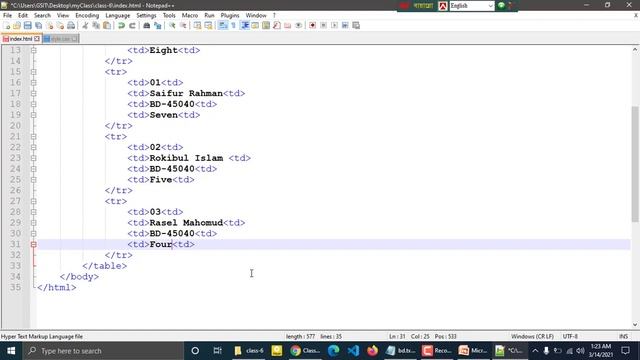Image resolution: width=640 pixels, height=360 pixels.
Task: Click the Function List toolbar icon
Action: pos(277,25)
